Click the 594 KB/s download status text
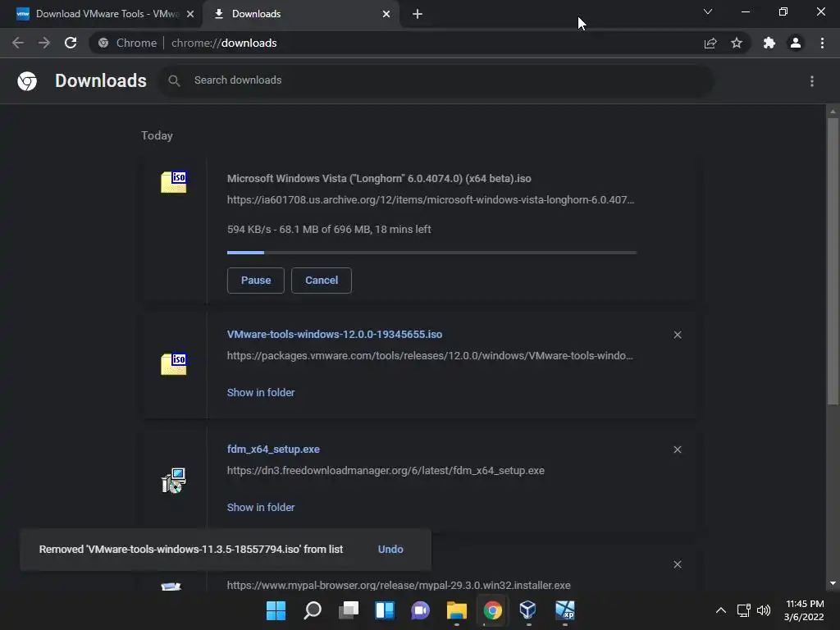 (329, 230)
